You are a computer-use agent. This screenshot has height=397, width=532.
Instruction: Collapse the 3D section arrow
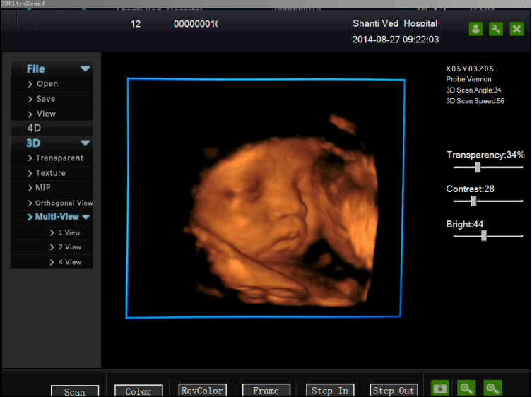tap(85, 143)
